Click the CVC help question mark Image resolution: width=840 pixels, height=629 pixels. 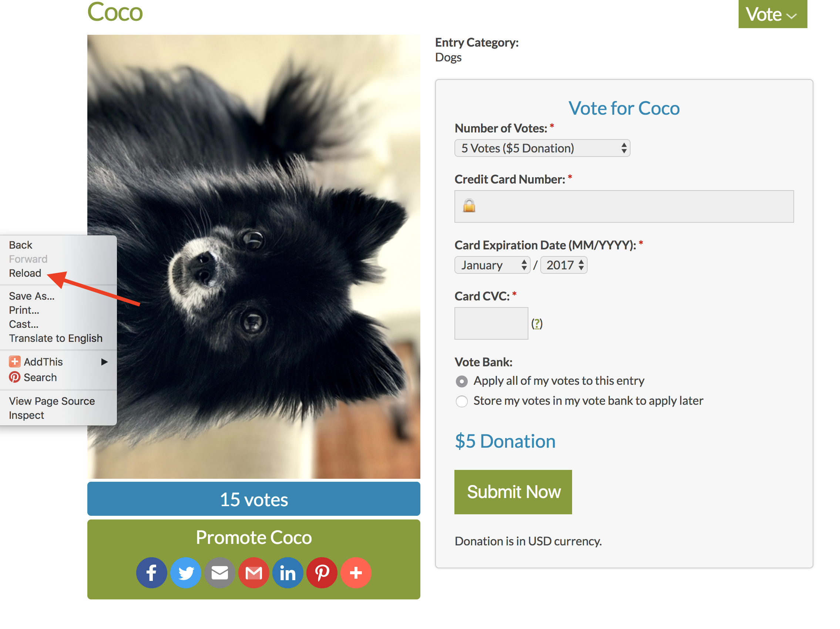pyautogui.click(x=537, y=323)
